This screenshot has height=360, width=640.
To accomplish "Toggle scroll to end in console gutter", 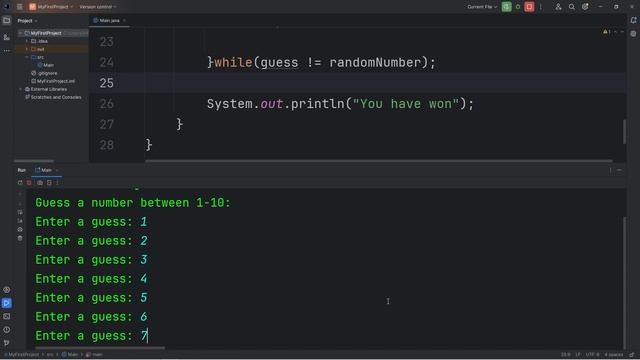I will [20, 221].
